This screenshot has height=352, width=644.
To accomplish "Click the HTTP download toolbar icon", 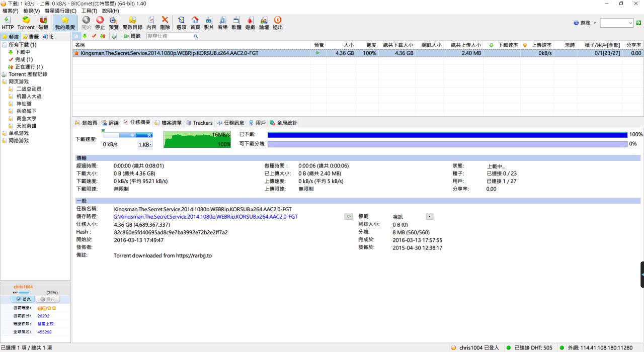I will click(8, 23).
